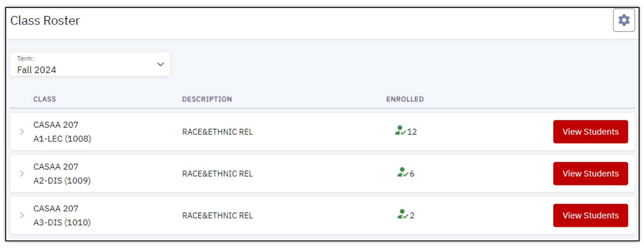Select the A3-DIS (1010) class name
This screenshot has width=644, height=249.
click(62, 215)
